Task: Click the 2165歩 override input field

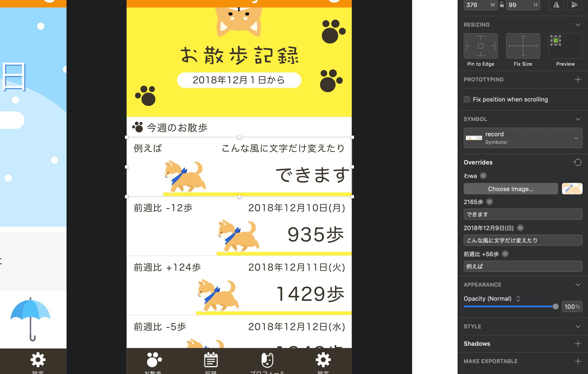Action: (521, 214)
